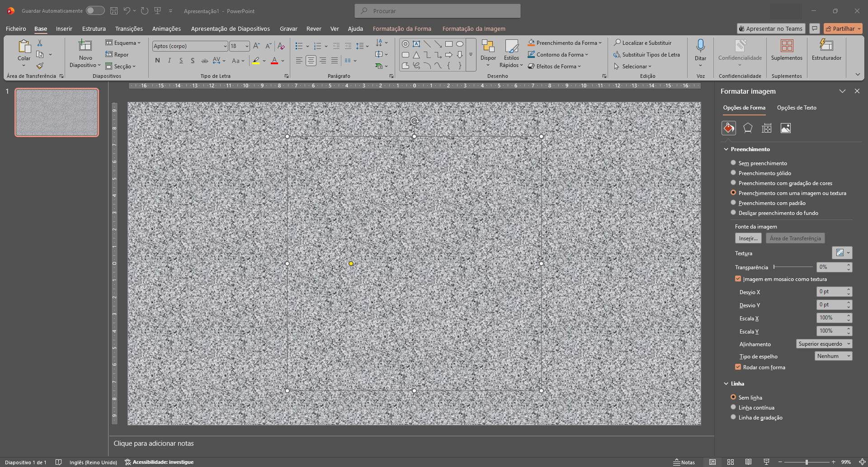Screen dimensions: 868x467
Task: Select Deslizar preenchimento do fundo
Action: (733, 213)
